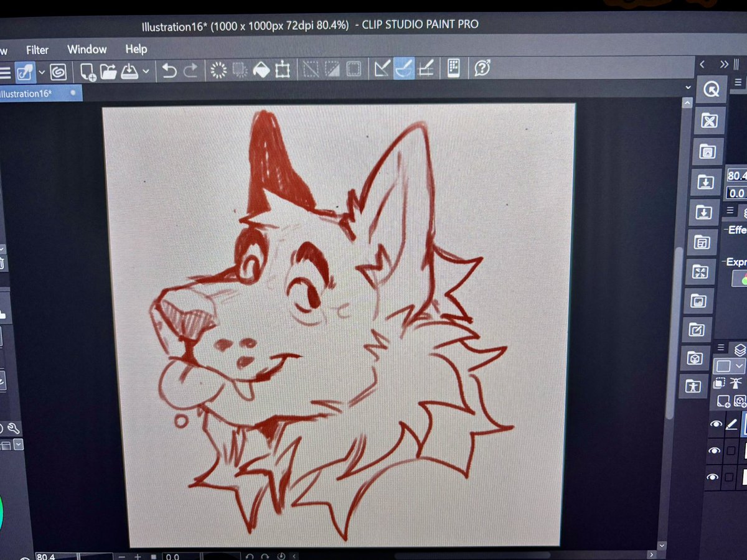Click the Undo arrow icon

pyautogui.click(x=169, y=70)
